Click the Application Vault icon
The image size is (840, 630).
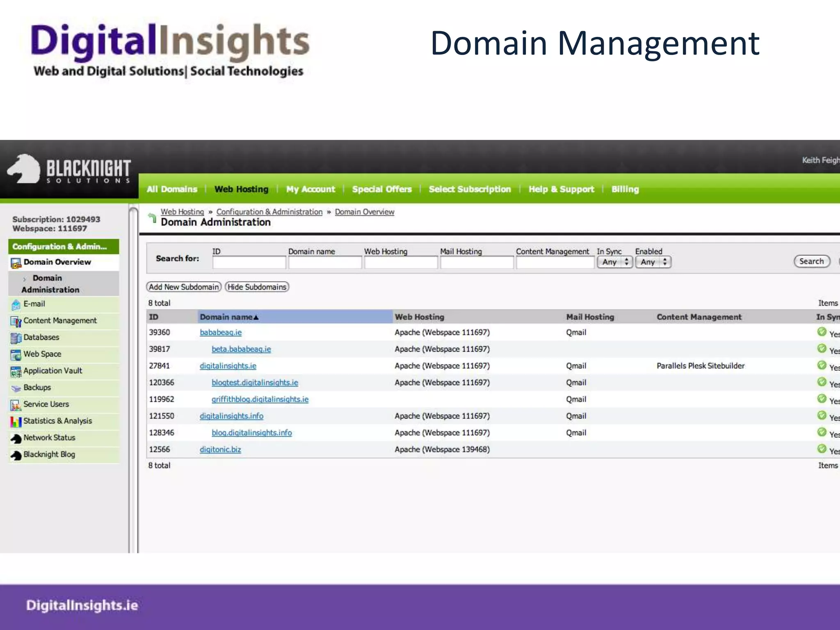[x=16, y=372]
